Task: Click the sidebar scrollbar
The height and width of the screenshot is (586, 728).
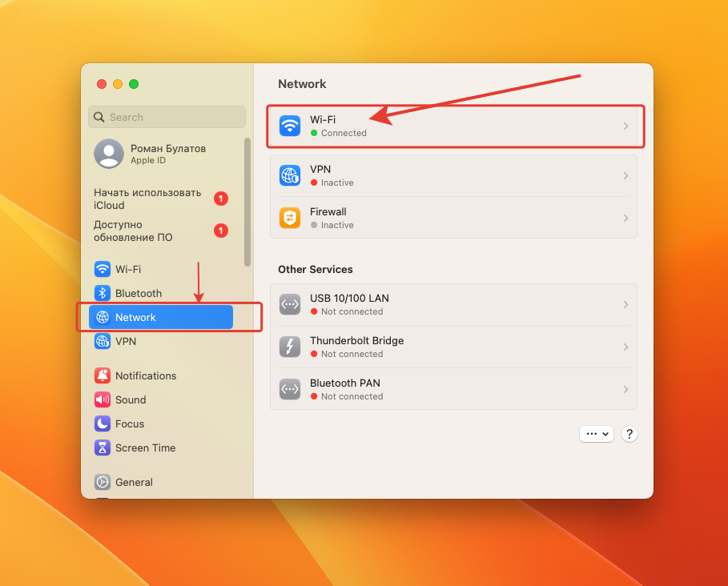Action: [x=247, y=202]
